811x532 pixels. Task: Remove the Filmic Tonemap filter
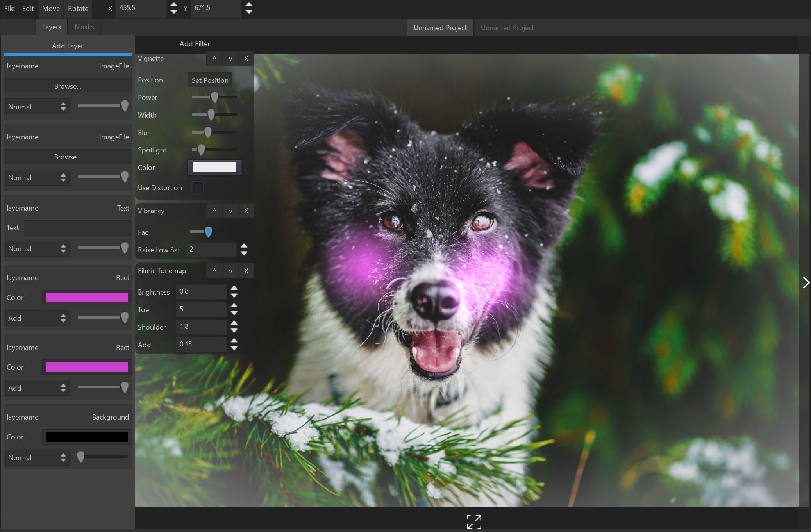coord(246,271)
